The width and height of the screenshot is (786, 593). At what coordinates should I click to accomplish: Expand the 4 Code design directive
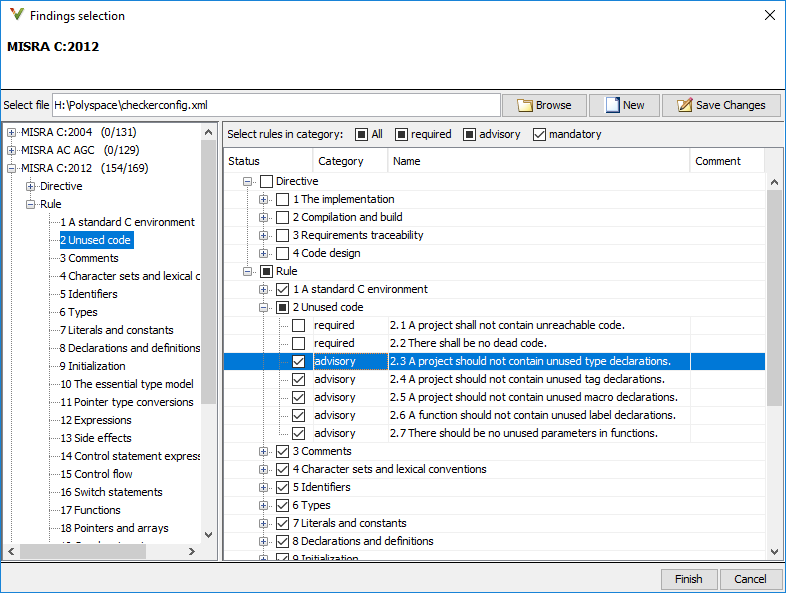[x=263, y=253]
